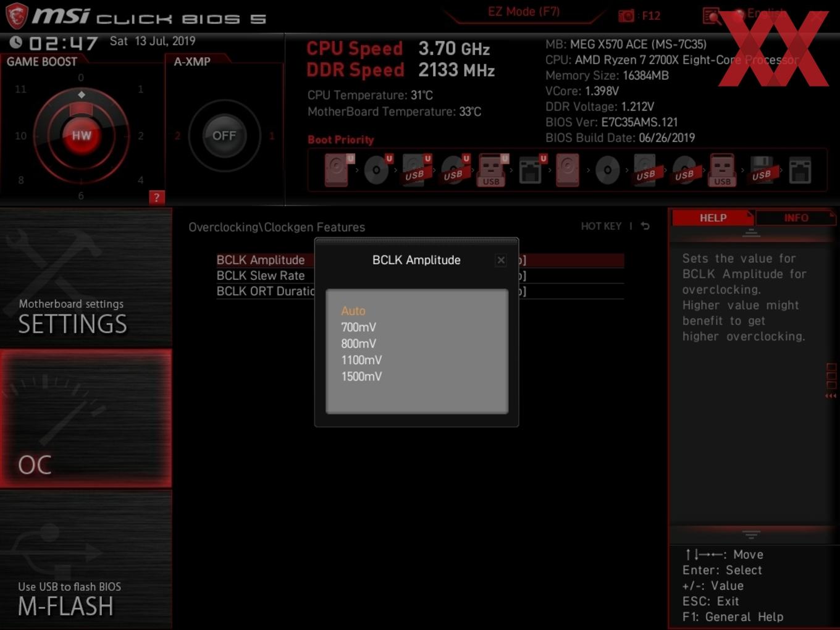840x630 pixels.
Task: Click the VCore 1.398V reading
Action: tap(582, 91)
